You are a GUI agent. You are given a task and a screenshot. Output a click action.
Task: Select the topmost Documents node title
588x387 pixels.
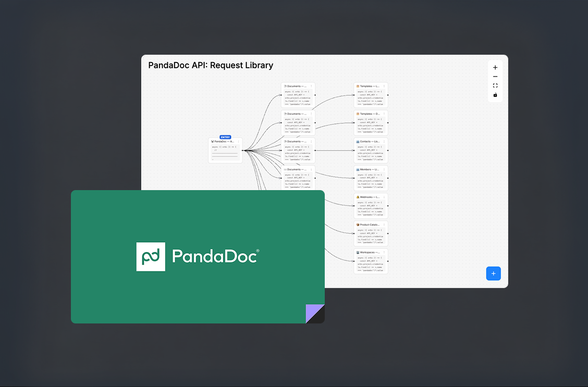[x=297, y=86]
